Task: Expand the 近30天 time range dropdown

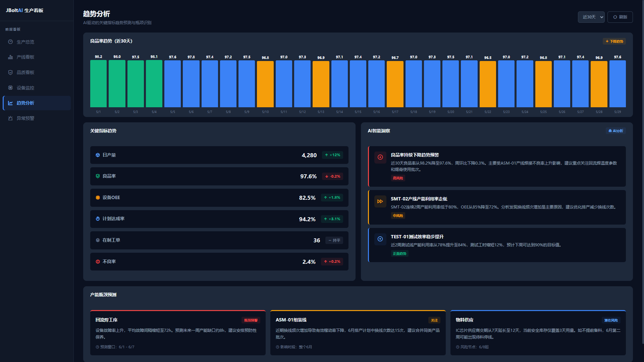Action: click(591, 17)
